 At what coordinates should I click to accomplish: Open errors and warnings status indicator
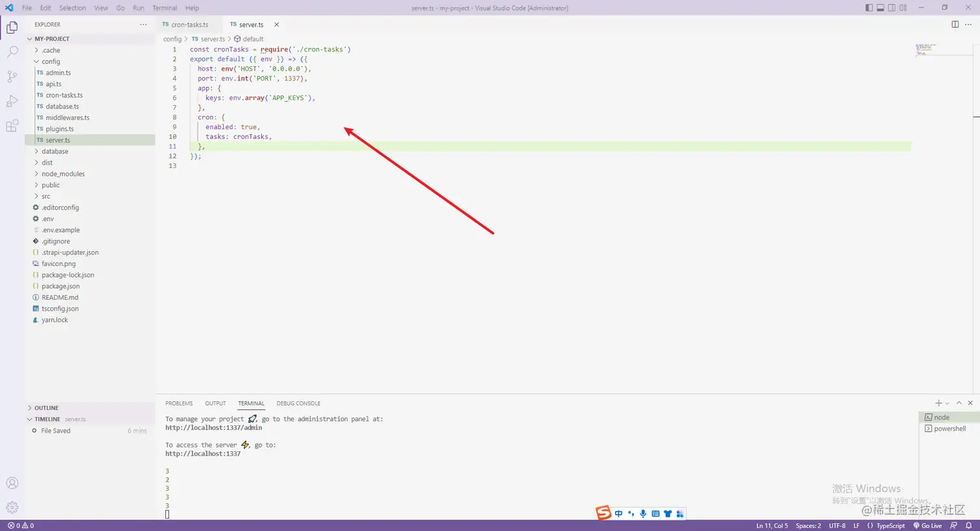click(21, 526)
